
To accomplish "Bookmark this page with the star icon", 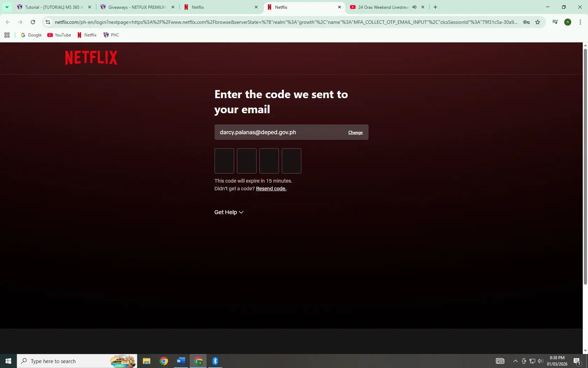I will pos(538,22).
